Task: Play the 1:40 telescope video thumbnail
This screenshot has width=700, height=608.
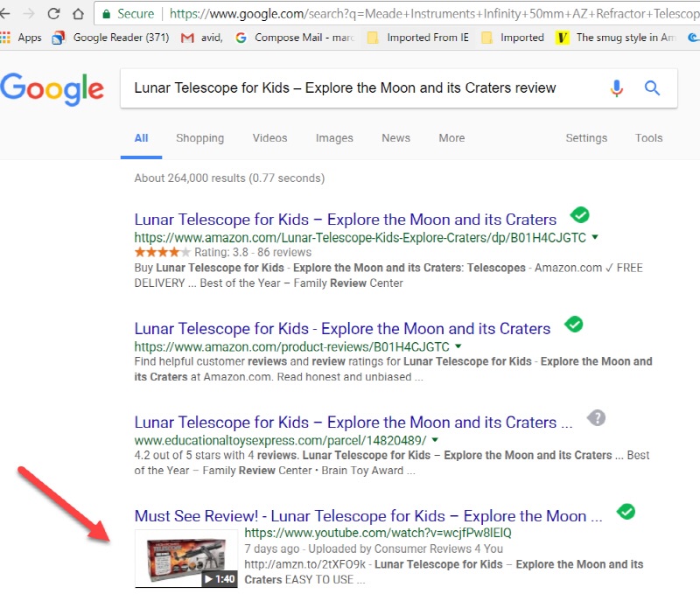Action: tap(186, 558)
